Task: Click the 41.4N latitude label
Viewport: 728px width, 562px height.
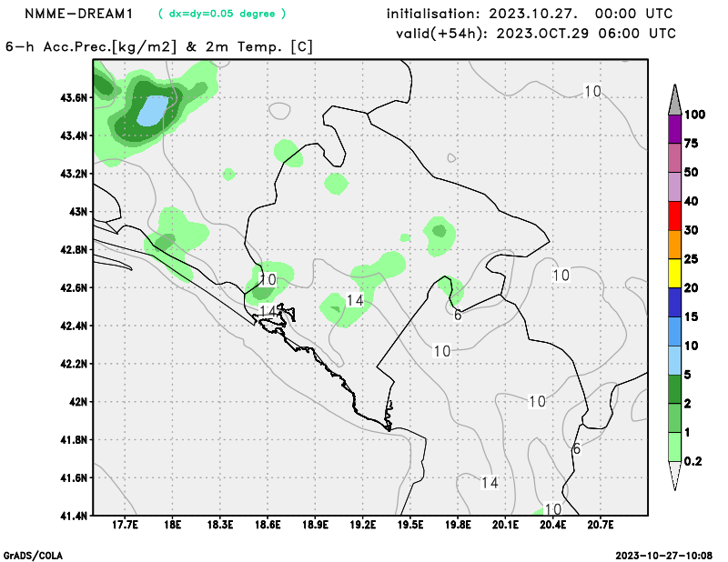Action: (x=74, y=515)
